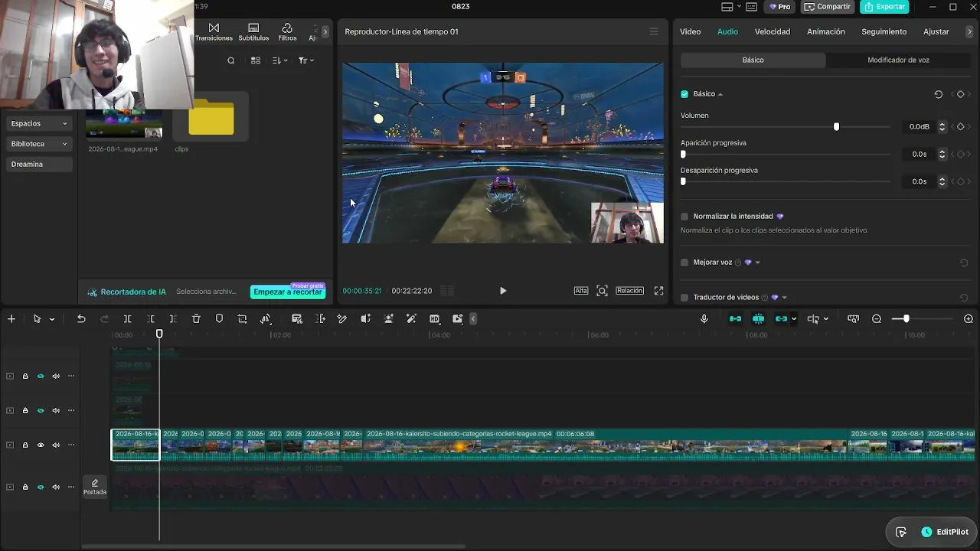Switch to Modificador de voz tab
980x551 pixels.
point(899,60)
